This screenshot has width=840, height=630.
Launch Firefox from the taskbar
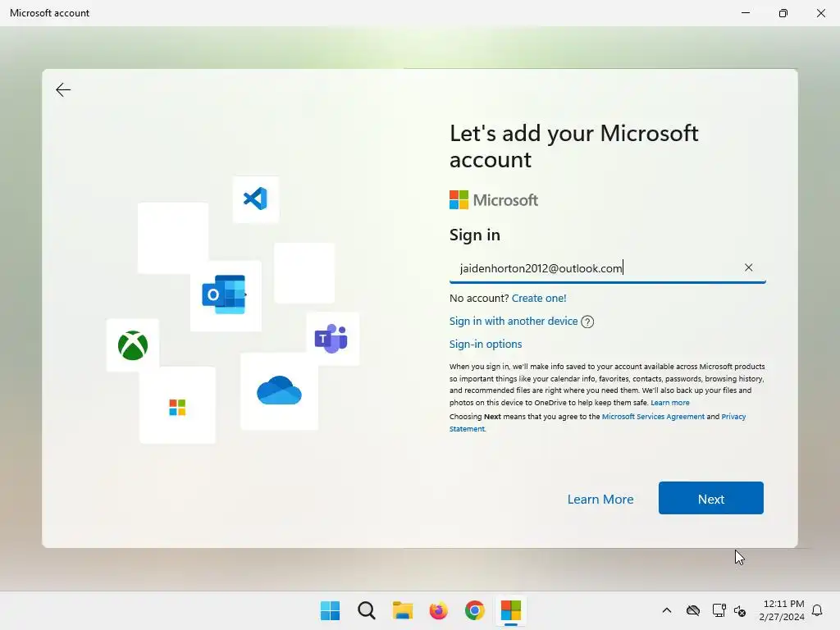click(x=438, y=610)
